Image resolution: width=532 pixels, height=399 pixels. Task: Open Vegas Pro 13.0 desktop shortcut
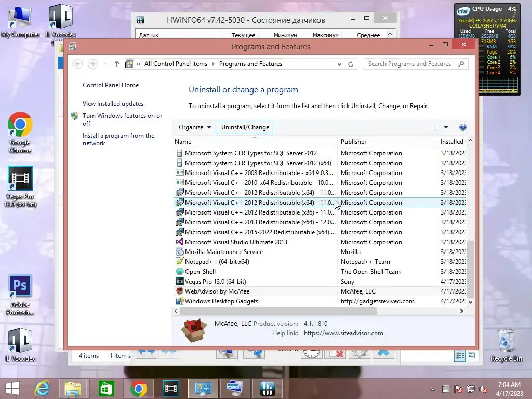20,187
